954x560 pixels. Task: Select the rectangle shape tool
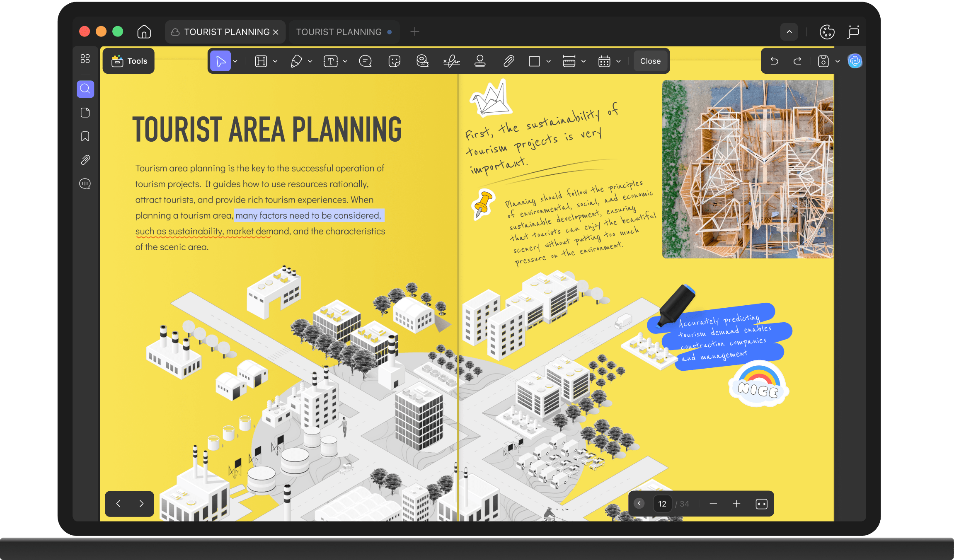[535, 61]
